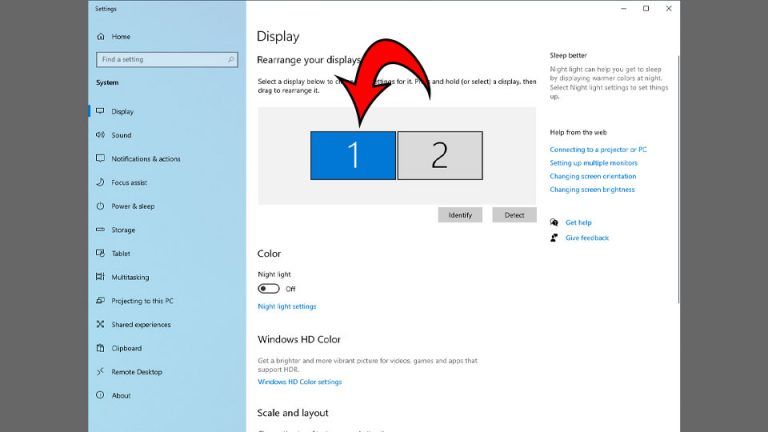This screenshot has height=432, width=768.
Task: Select the Sound speaker icon
Action: pos(101,135)
